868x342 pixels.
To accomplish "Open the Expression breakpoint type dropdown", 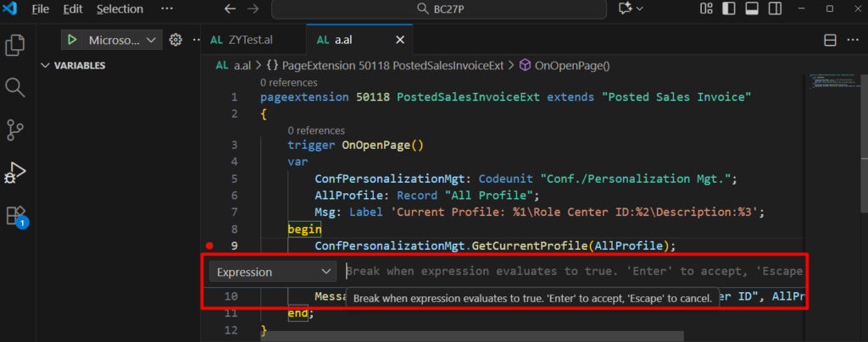I will [x=273, y=272].
